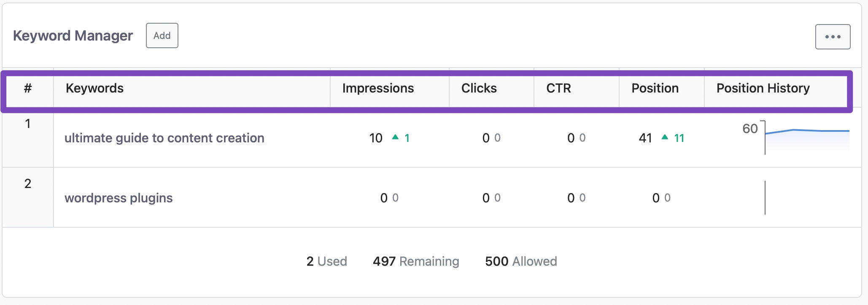The image size is (868, 305).
Task: Open keyword 'ultimate guide to content creation'
Action: [164, 138]
